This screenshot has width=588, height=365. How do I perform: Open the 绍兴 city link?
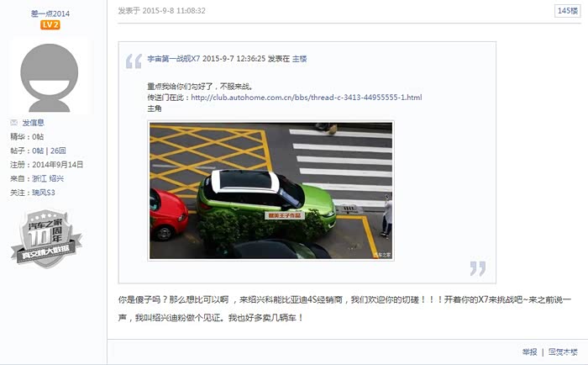click(x=56, y=178)
